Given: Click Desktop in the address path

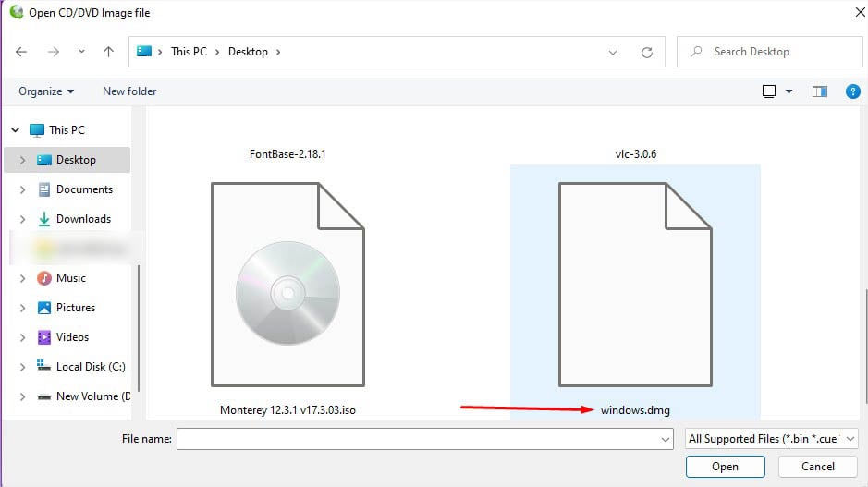Looking at the screenshot, I should point(248,52).
